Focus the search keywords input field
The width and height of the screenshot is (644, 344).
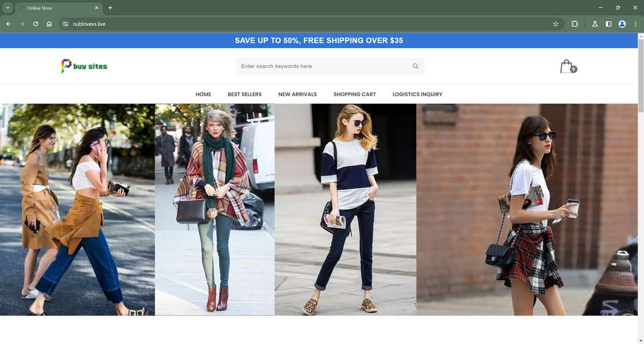click(x=324, y=66)
